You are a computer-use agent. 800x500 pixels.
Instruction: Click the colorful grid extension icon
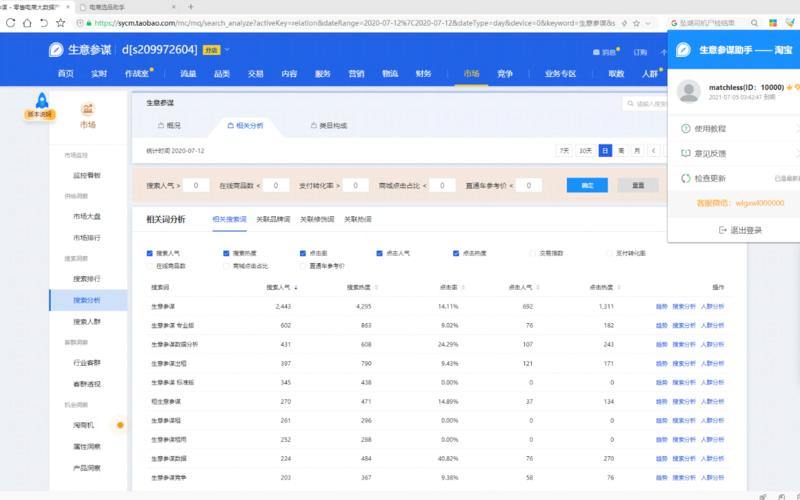click(x=773, y=23)
